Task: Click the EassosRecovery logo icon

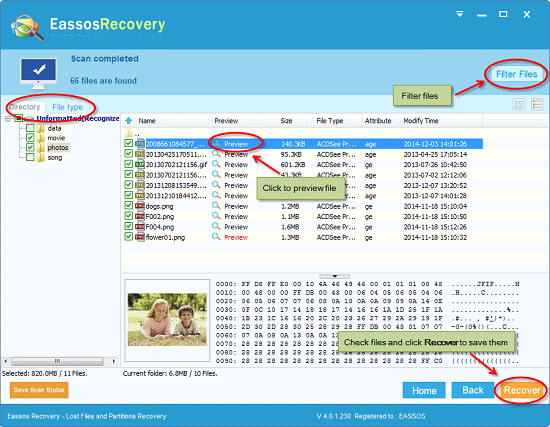Action: [x=27, y=27]
